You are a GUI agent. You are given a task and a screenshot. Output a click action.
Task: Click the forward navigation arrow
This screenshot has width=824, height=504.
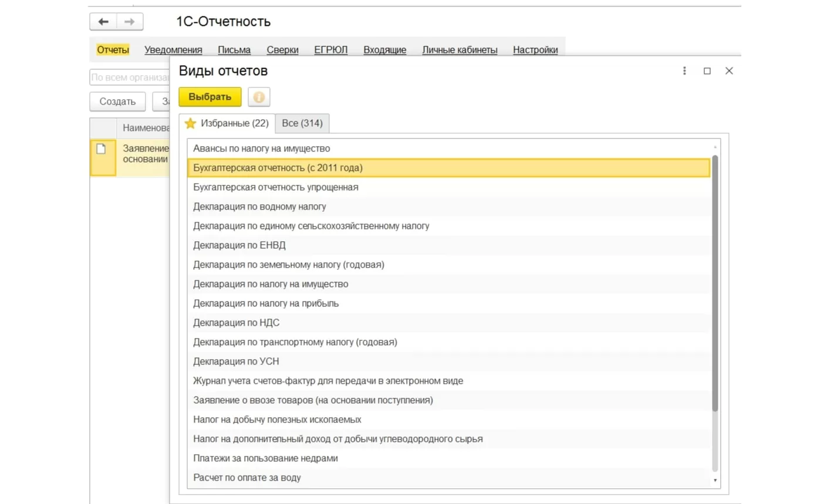[130, 22]
